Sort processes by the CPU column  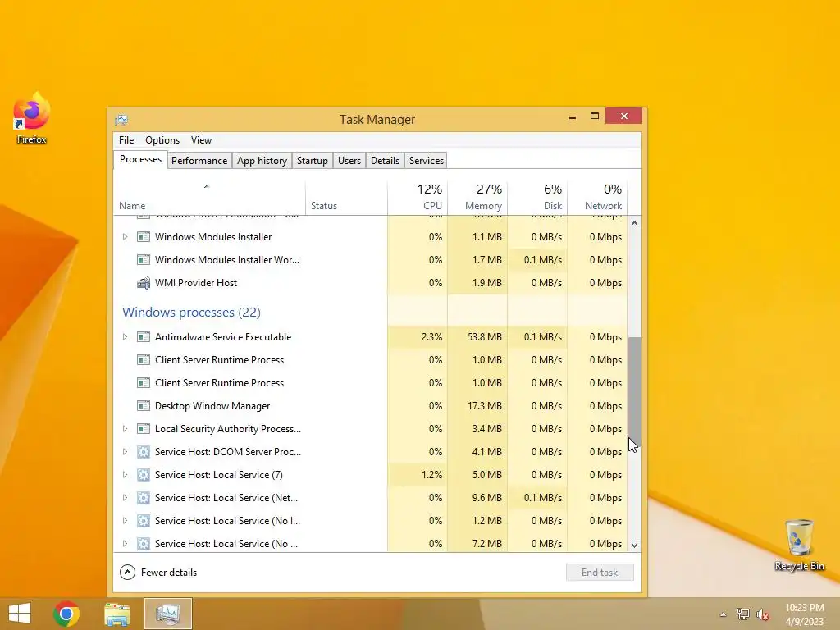tap(418, 199)
